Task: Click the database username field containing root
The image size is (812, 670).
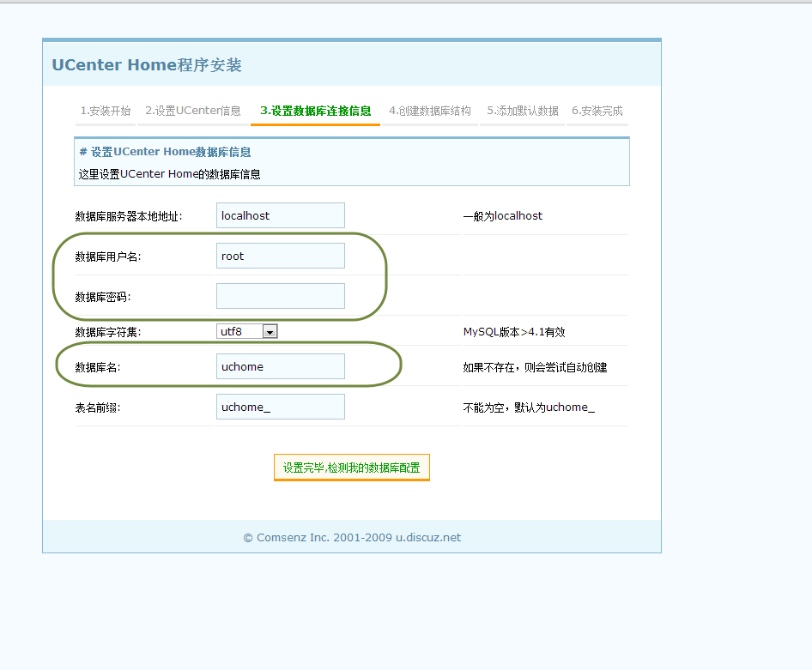Action: pos(280,256)
